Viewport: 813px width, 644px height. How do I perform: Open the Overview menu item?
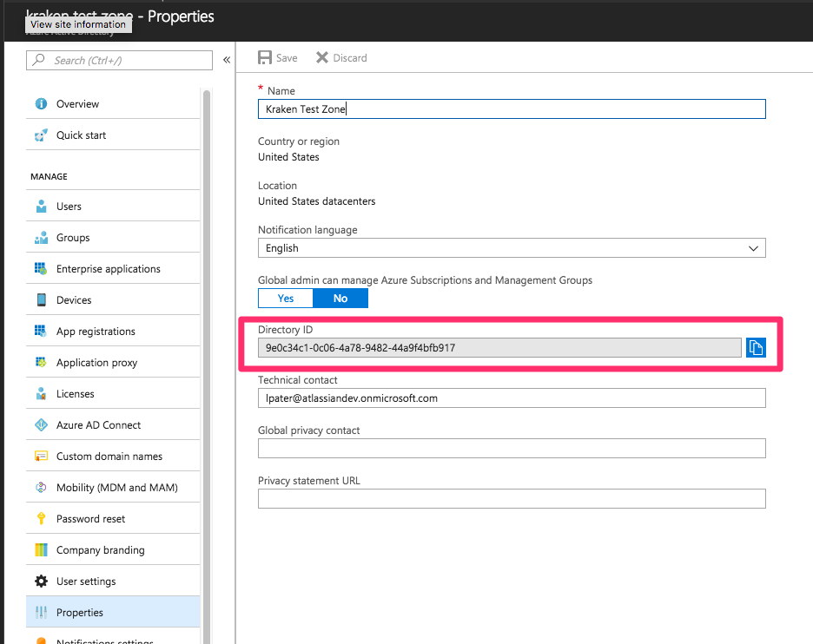77,104
